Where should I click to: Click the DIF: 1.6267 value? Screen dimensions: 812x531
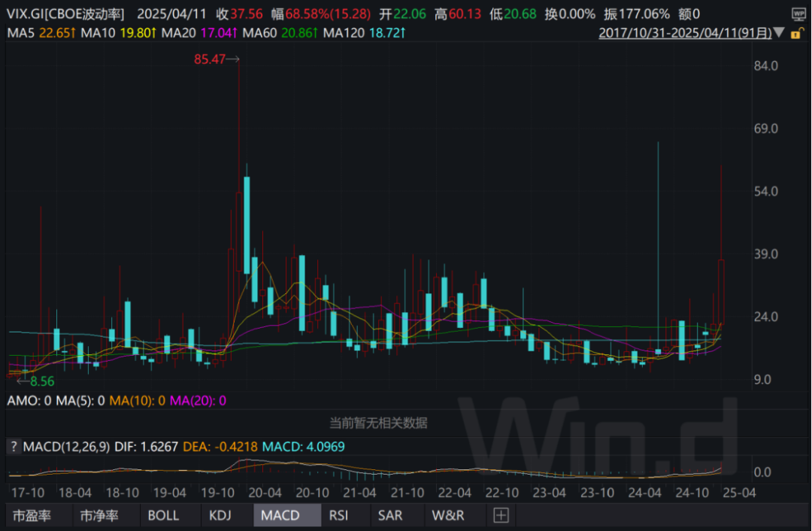pos(146,447)
